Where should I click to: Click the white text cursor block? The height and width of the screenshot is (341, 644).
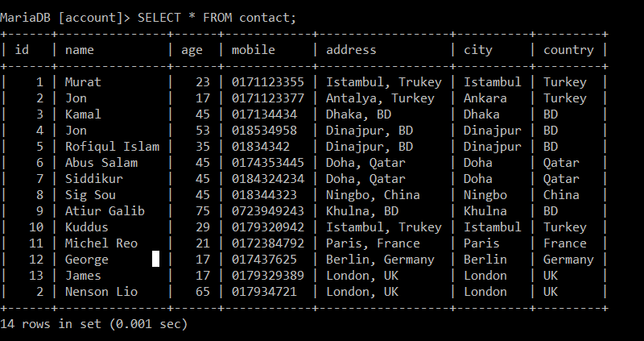155,259
